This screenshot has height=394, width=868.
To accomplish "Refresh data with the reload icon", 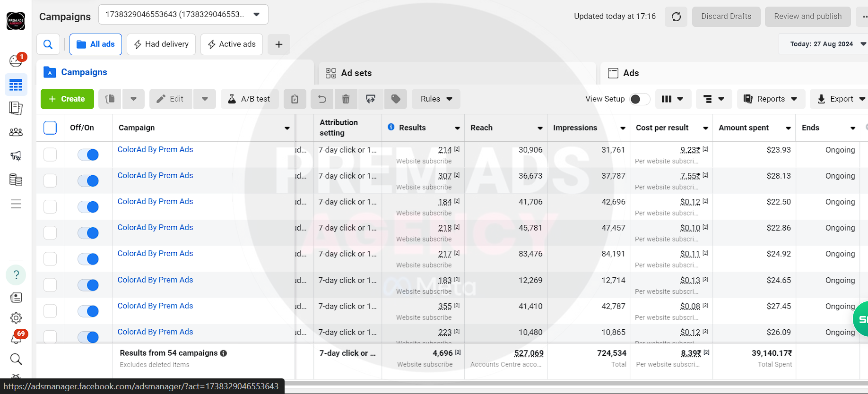I will click(x=676, y=17).
